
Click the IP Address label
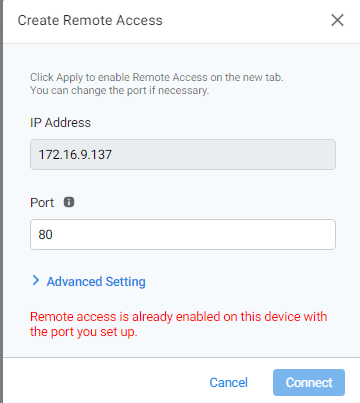[60, 123]
